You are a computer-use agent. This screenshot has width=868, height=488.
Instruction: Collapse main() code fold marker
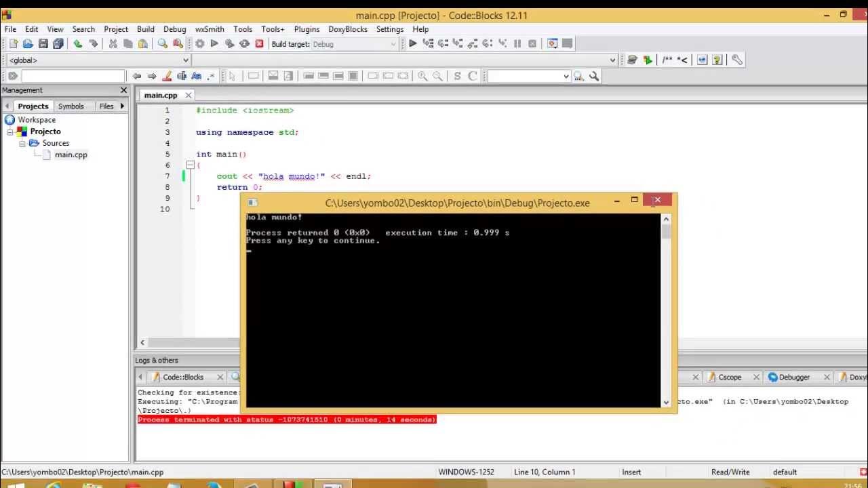tap(191, 165)
